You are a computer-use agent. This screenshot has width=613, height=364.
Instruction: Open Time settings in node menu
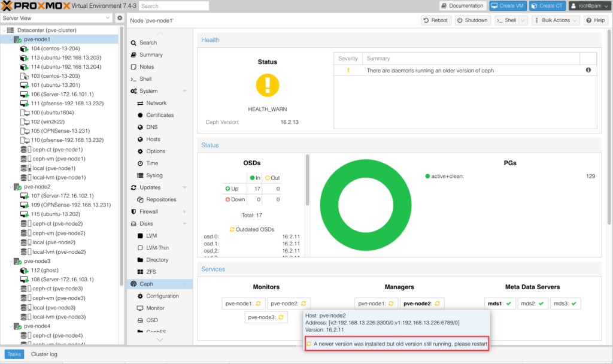[152, 163]
